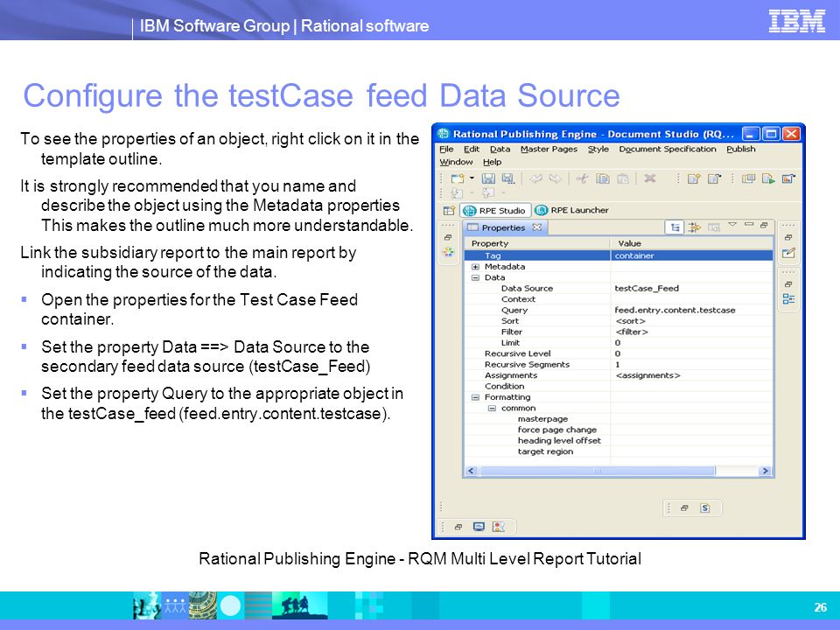840x630 pixels.
Task: Select the heading level offset property
Action: [619, 440]
